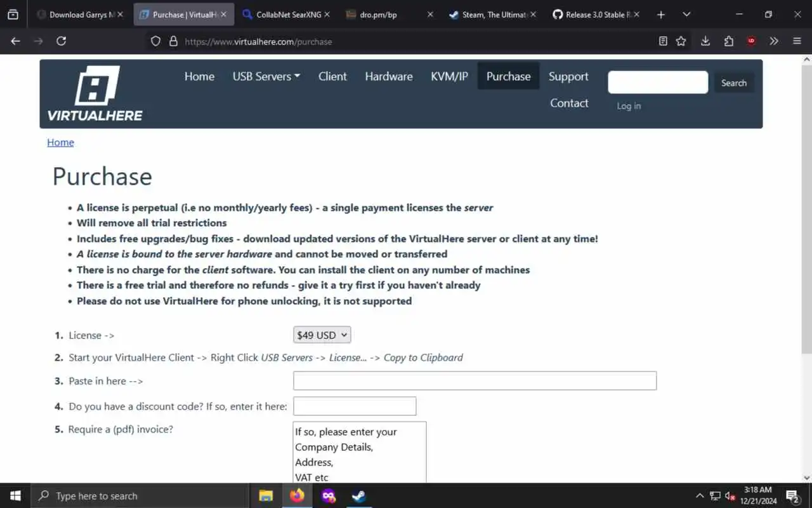Open the Hardware nav menu item
The width and height of the screenshot is (812, 508).
(x=389, y=76)
